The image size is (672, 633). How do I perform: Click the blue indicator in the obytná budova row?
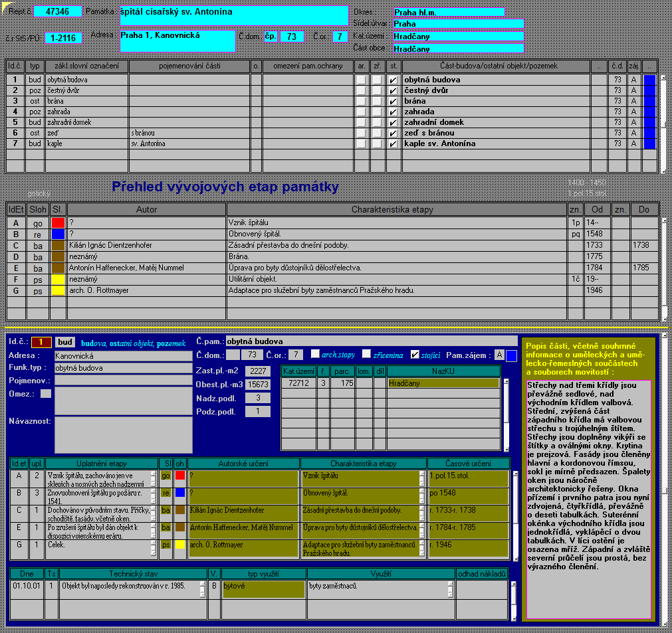pos(649,80)
